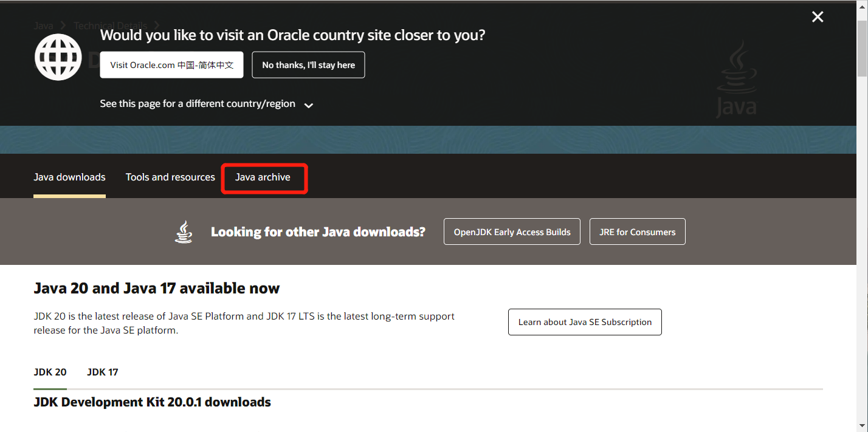This screenshot has width=868, height=432.
Task: Click the Java logo in the header
Action: 736,80
